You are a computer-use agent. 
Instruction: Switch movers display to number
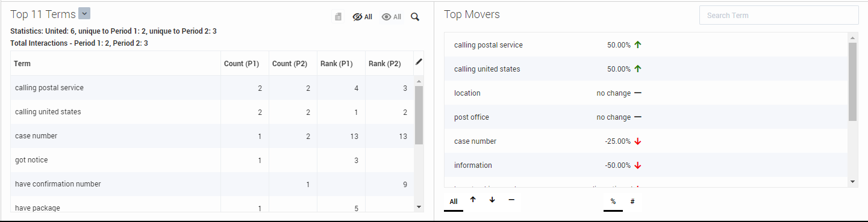click(x=632, y=202)
